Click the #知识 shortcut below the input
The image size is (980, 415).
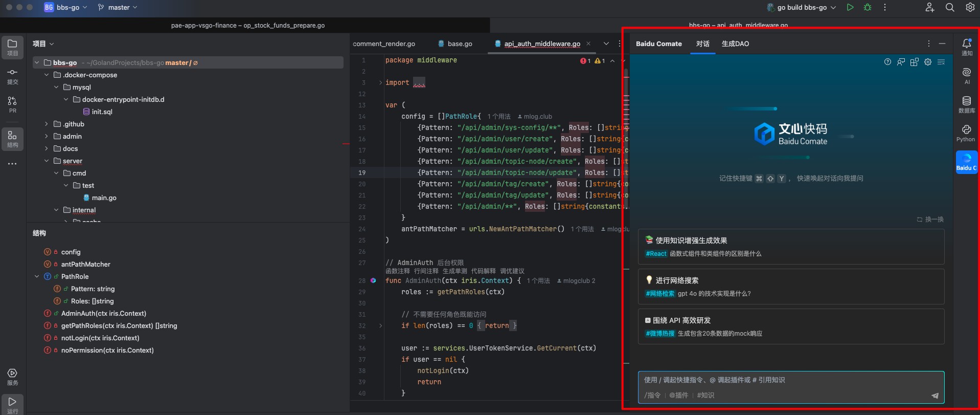click(706, 395)
